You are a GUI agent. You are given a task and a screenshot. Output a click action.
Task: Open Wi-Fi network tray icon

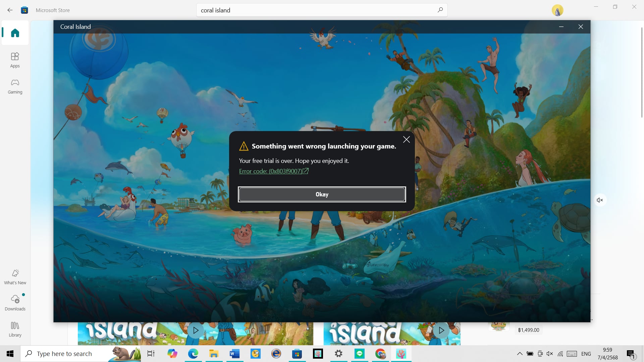click(x=560, y=354)
